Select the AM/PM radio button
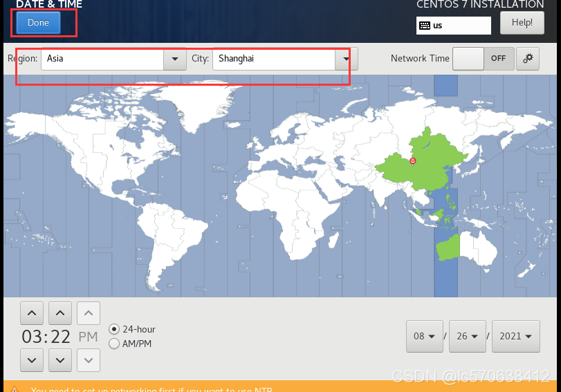Image resolution: width=561 pixels, height=392 pixels. click(114, 344)
